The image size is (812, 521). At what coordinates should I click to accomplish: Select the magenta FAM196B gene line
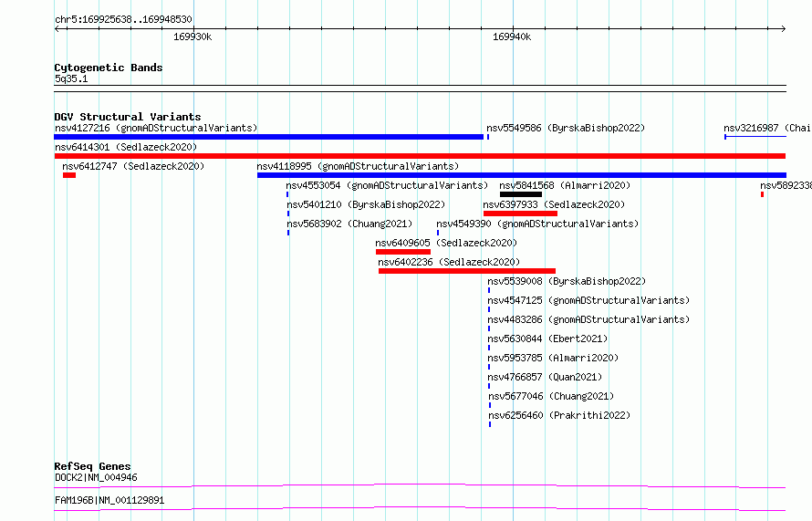click(x=420, y=508)
